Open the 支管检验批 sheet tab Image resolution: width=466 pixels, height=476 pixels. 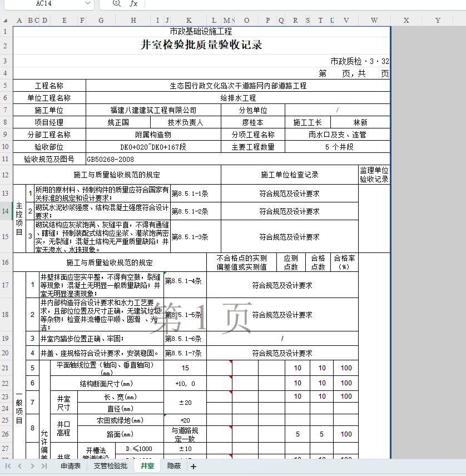(110, 466)
